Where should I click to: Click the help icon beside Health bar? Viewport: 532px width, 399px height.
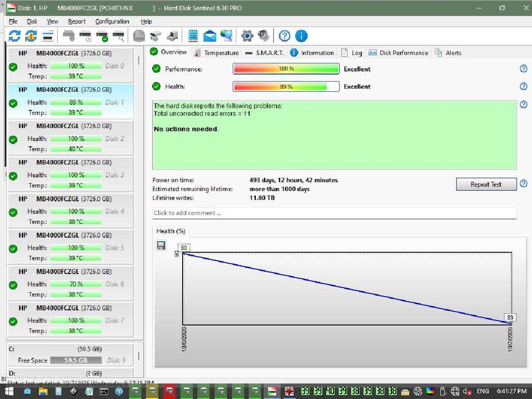(x=524, y=86)
